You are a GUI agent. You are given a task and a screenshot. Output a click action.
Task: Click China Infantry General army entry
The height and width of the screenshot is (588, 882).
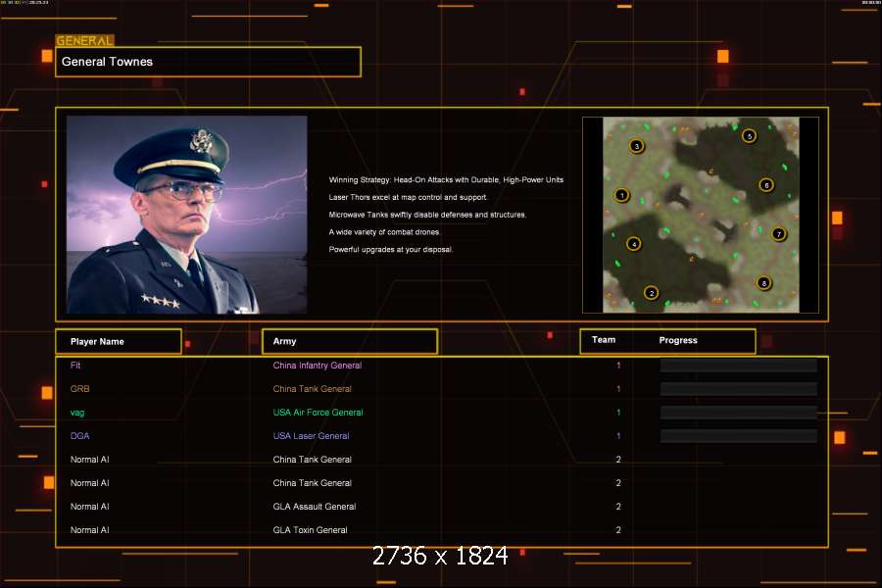click(318, 366)
